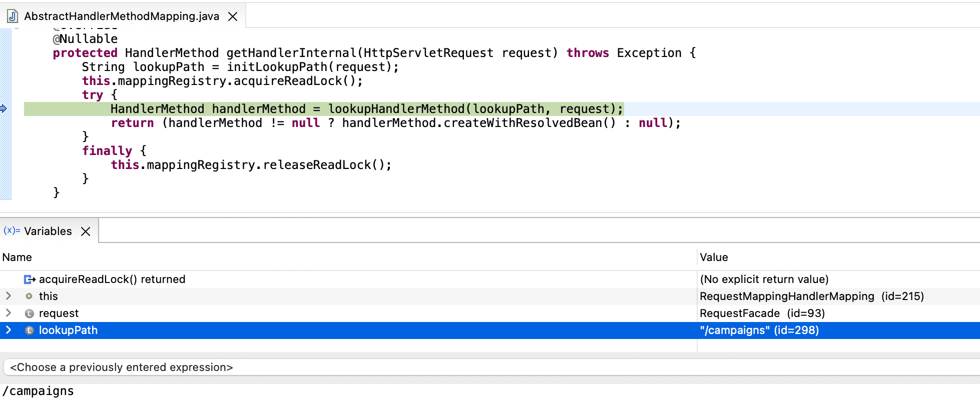Click the RequestFacade (id=93) value cell
980x415 pixels.
click(x=762, y=313)
